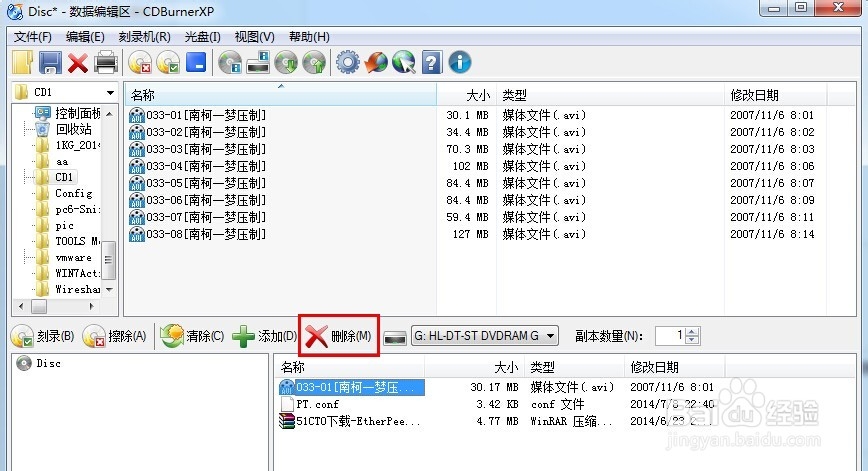The height and width of the screenshot is (471, 868).
Task: Open settings with the gear icon
Action: pyautogui.click(x=348, y=63)
